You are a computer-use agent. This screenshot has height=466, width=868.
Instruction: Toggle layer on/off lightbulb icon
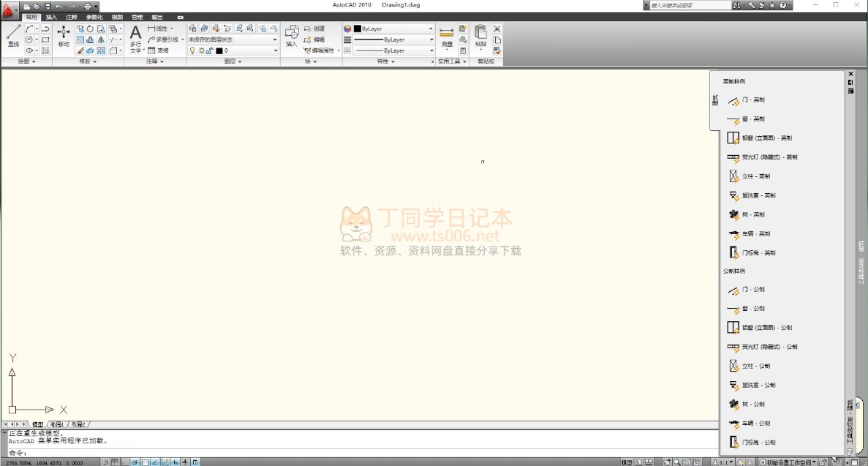192,50
